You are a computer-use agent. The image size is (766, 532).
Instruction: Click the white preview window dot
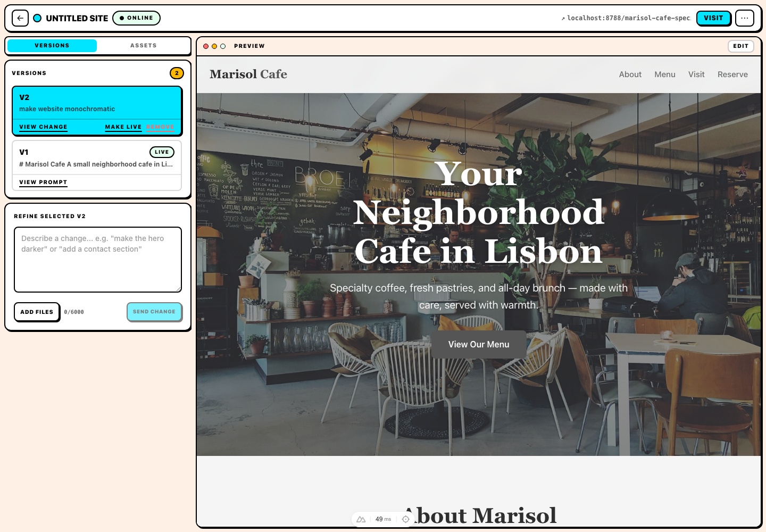point(223,46)
